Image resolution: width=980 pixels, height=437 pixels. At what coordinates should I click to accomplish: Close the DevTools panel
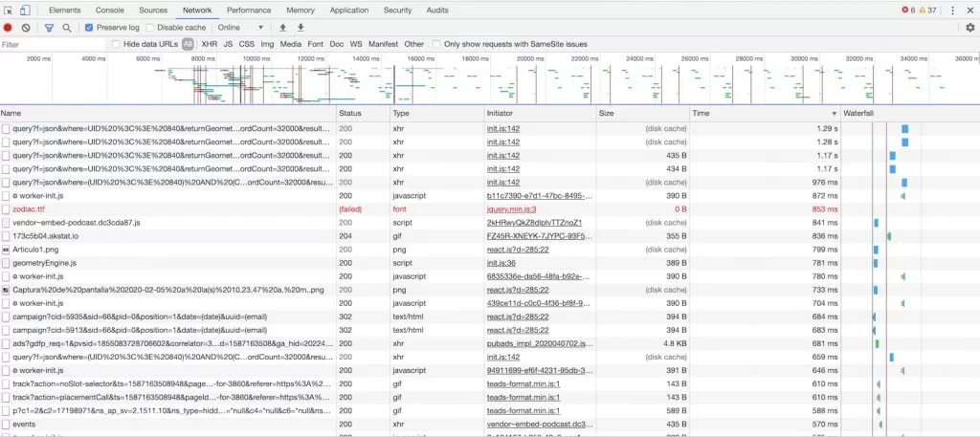click(970, 10)
